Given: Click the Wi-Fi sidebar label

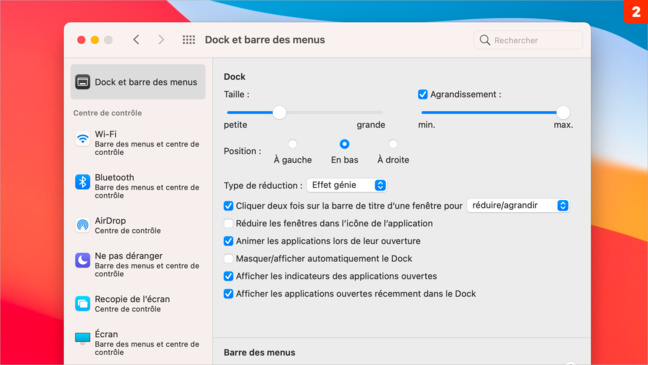Looking at the screenshot, I should (105, 134).
